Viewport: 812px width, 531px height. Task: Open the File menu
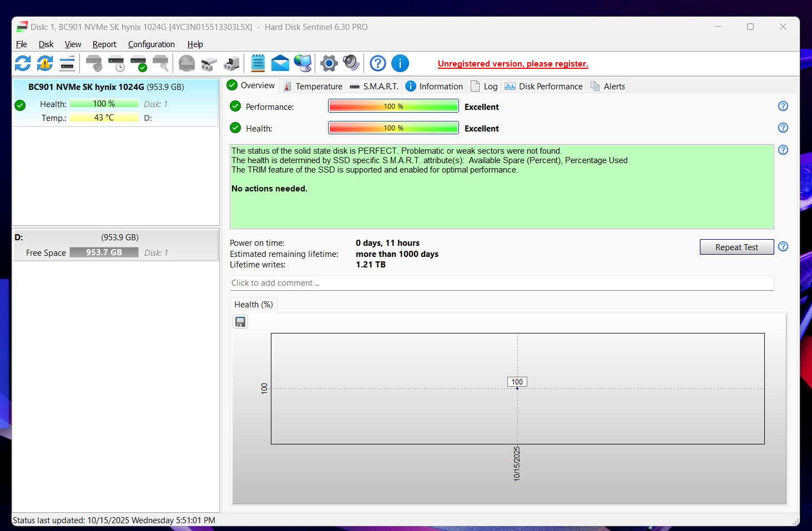coord(22,44)
